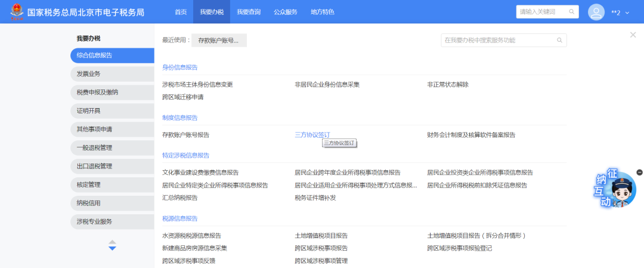
Task: Open 非居民企业身份信息采集 link
Action: click(327, 85)
